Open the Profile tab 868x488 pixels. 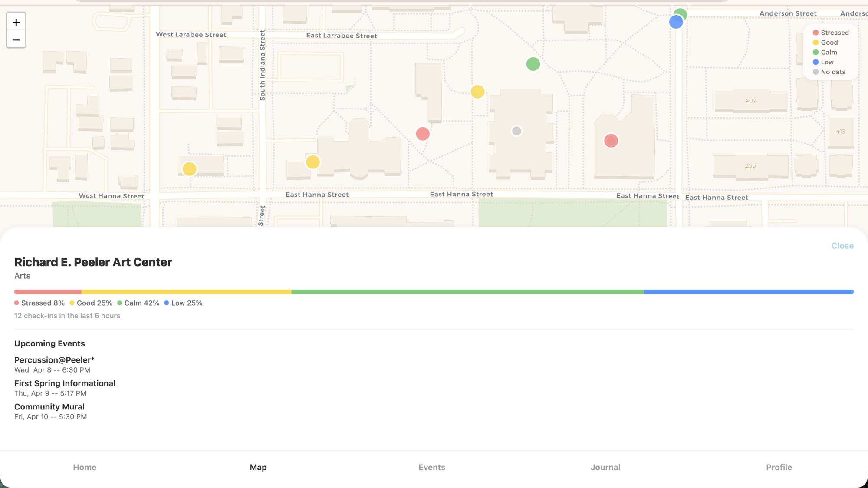[x=779, y=467]
